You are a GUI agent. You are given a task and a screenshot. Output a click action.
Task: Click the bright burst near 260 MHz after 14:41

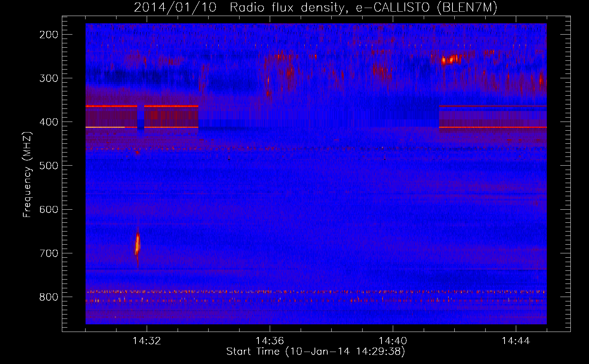coord(451,59)
